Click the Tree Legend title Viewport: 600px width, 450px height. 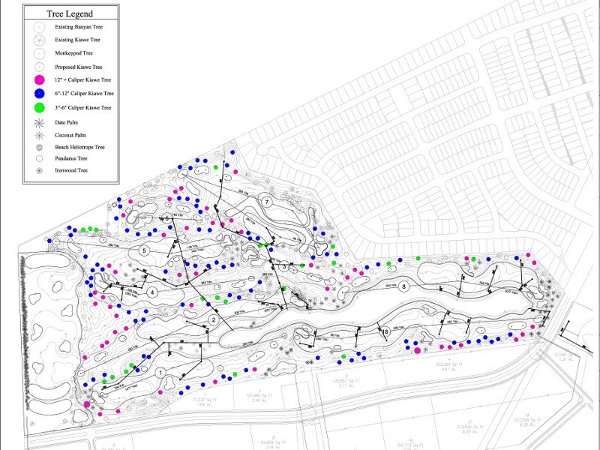pos(69,15)
